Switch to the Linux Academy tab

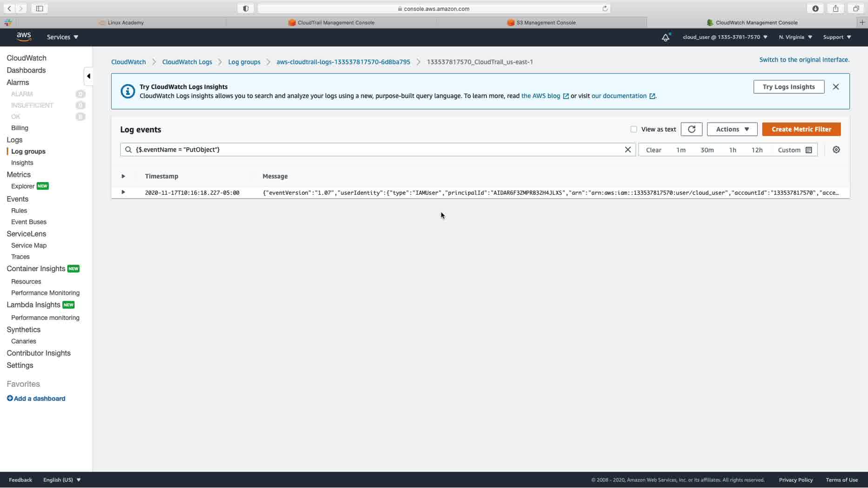pos(121,22)
